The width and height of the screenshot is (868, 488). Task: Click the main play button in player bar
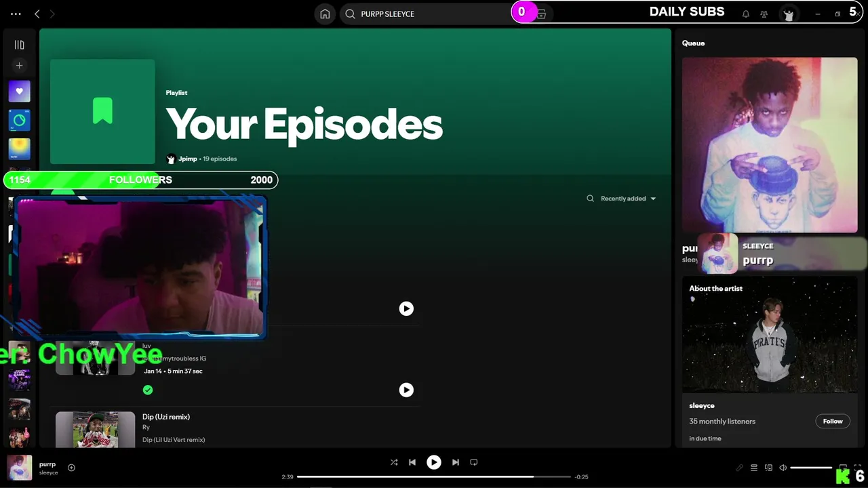coord(434,462)
